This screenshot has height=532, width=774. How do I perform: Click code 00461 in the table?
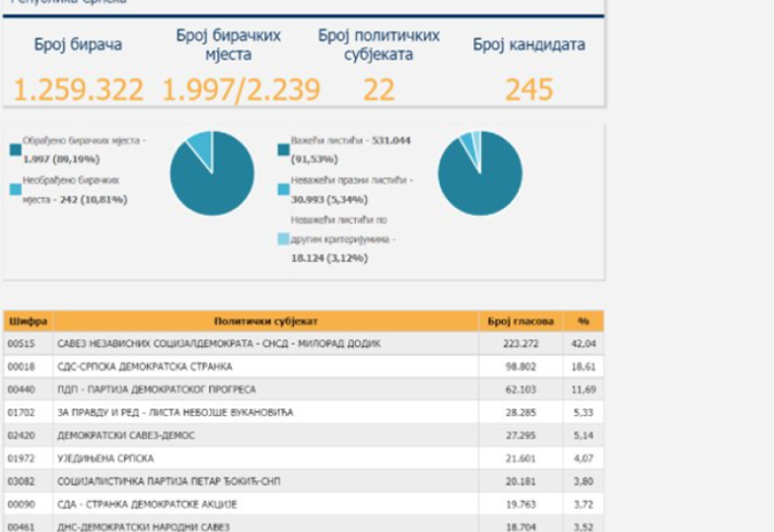coord(21,527)
